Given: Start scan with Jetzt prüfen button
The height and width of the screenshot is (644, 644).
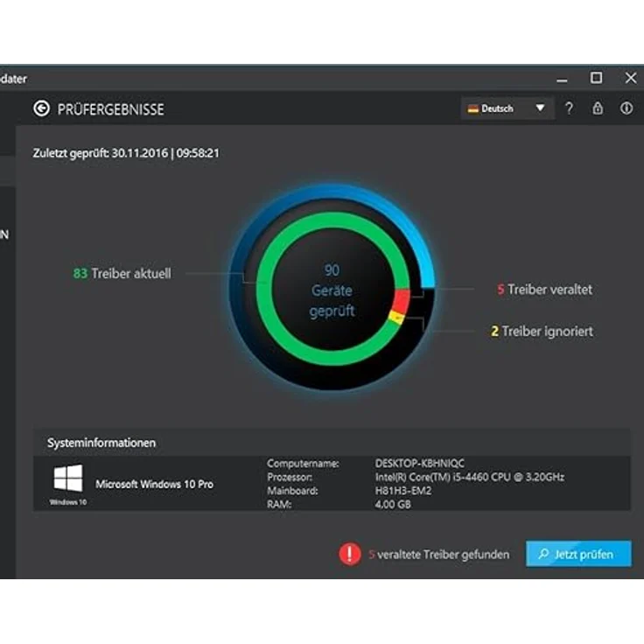Looking at the screenshot, I should pos(578,554).
